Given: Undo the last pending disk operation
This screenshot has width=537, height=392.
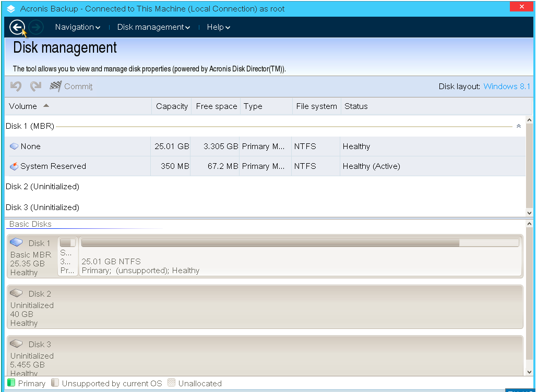Looking at the screenshot, I should point(16,86).
